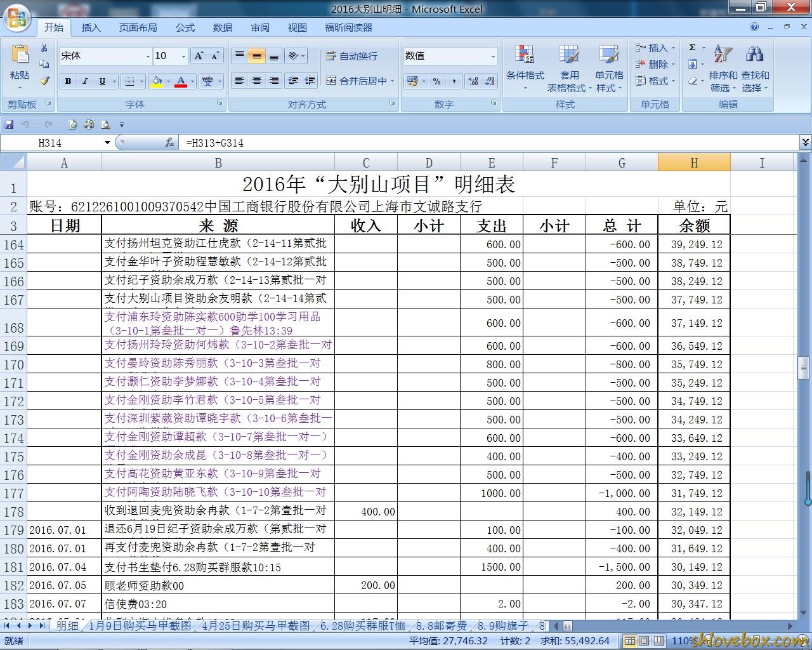Save workbook via quick access floppy icon
The image size is (812, 650).
[9, 124]
